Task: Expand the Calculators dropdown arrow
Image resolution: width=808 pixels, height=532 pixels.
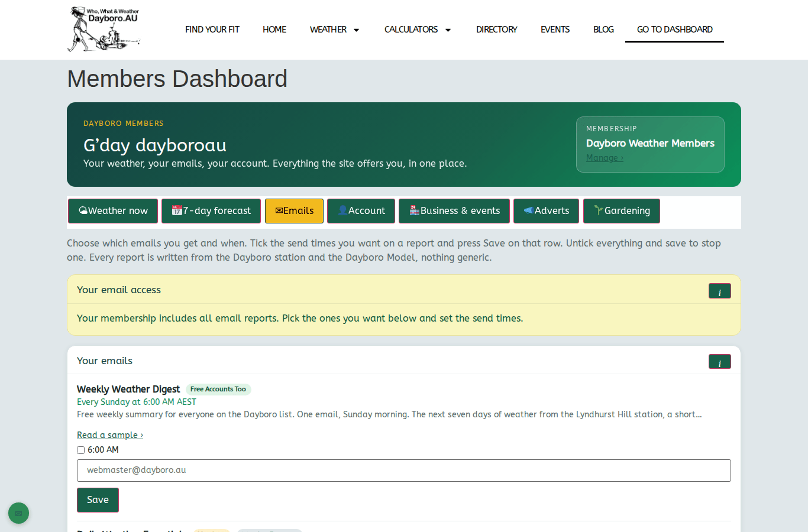Action: (448, 30)
